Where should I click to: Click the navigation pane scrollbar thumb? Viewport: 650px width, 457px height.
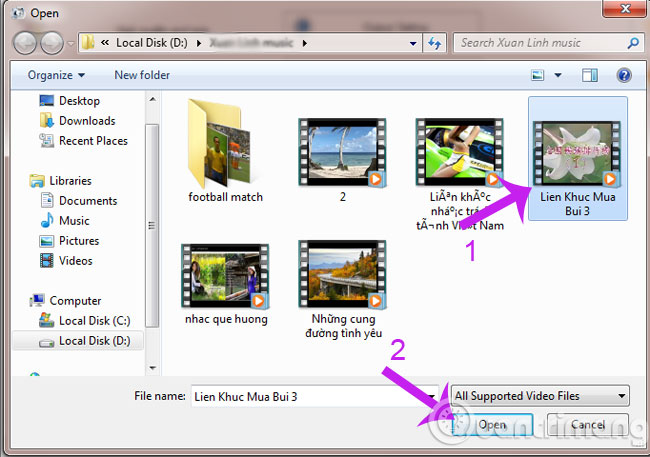pos(152,226)
